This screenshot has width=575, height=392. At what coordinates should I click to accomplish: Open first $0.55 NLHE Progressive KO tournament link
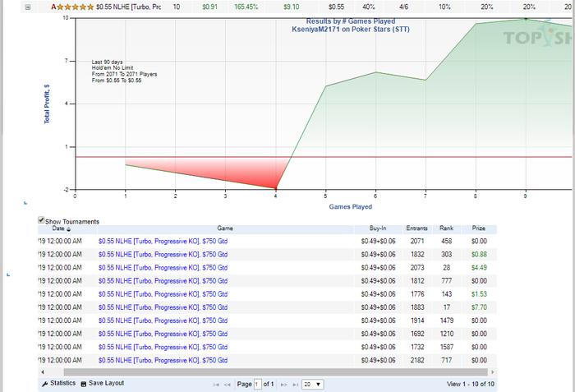click(x=163, y=241)
